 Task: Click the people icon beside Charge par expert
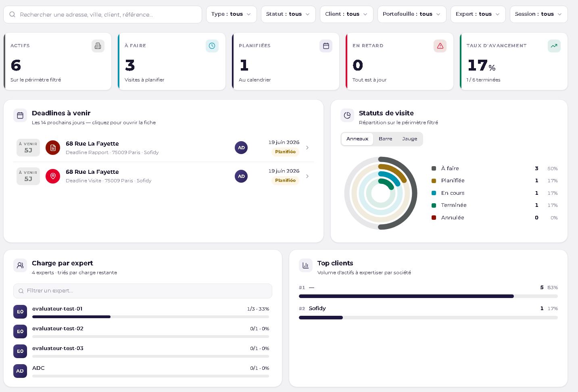[20, 265]
